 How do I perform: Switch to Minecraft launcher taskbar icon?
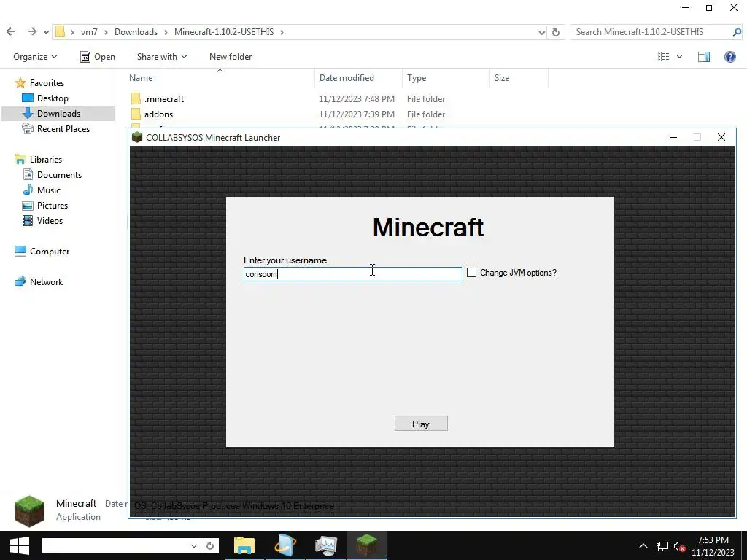click(367, 545)
